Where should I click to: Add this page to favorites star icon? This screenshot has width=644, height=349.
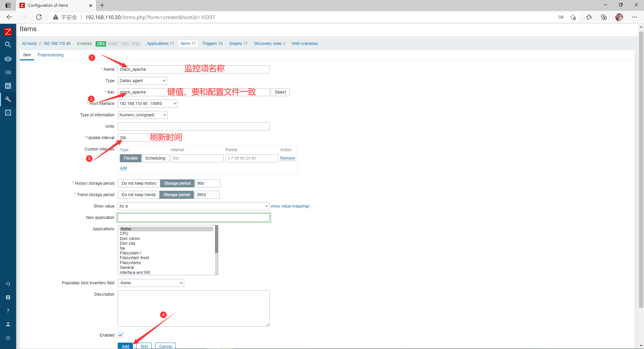pos(573,17)
